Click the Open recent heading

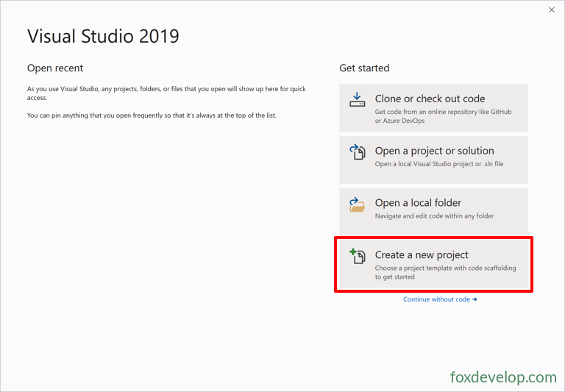pos(55,68)
